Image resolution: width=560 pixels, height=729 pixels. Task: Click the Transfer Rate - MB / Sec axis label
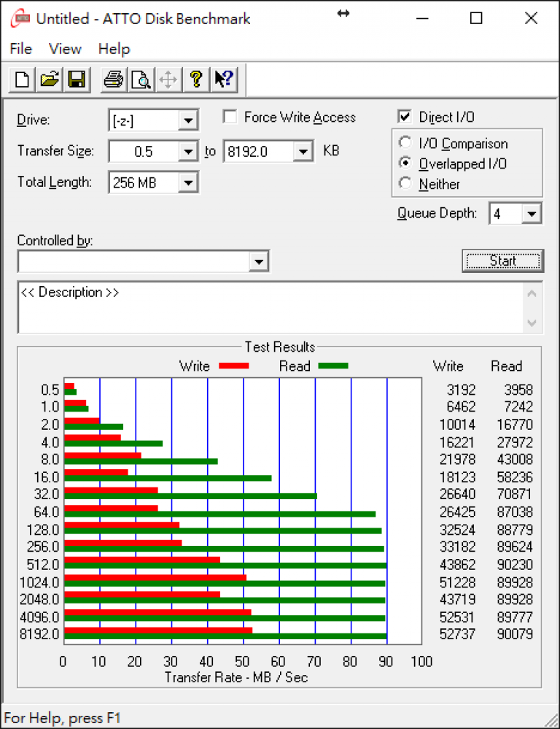[x=236, y=677]
